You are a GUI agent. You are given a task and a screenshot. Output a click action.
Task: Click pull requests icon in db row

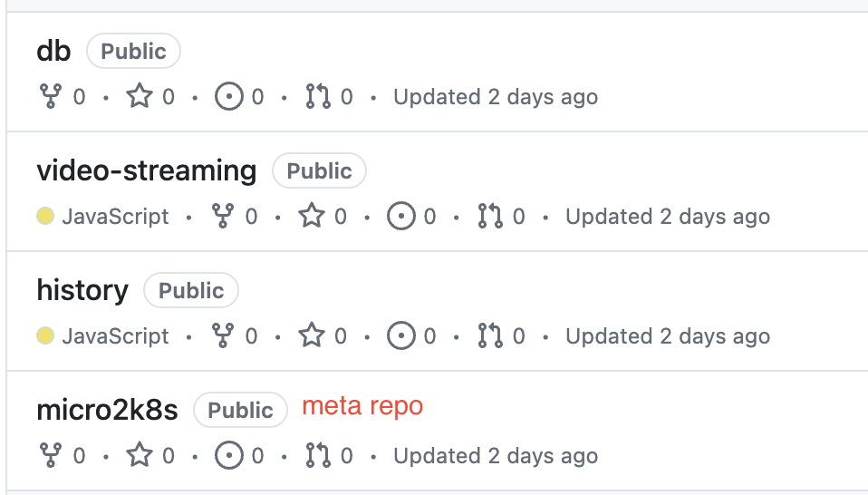click(x=318, y=96)
